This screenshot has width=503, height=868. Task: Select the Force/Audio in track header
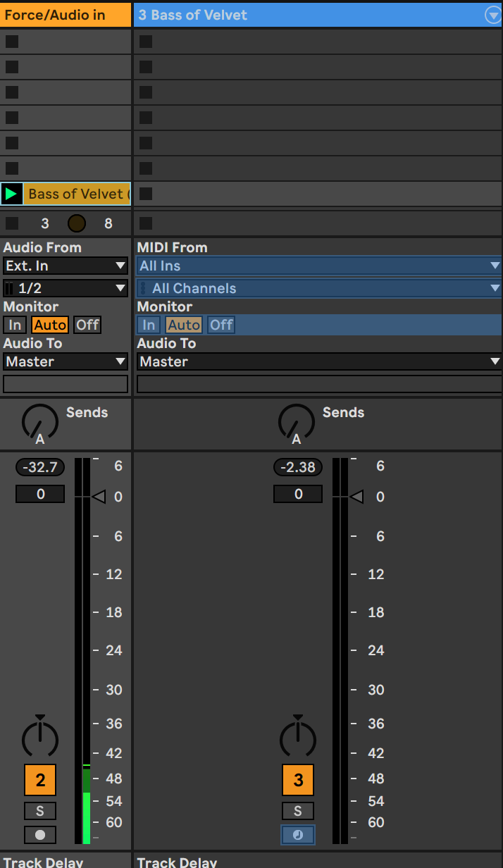(x=66, y=14)
